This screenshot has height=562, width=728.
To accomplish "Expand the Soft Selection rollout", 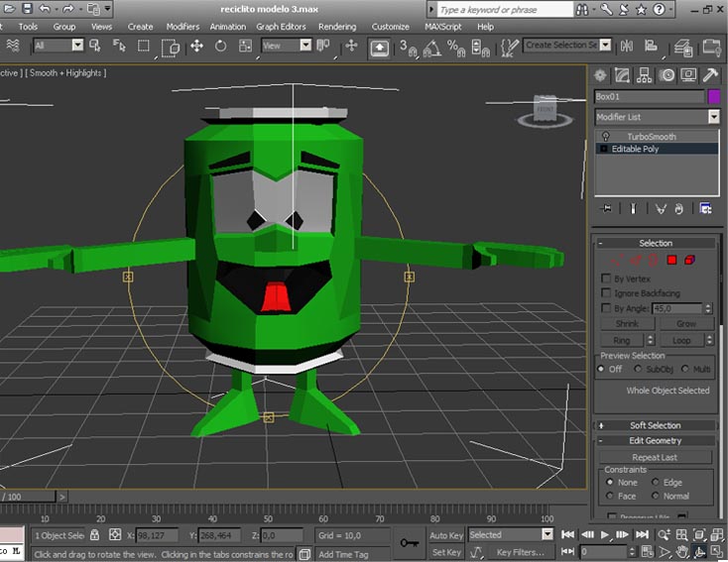I will click(655, 425).
